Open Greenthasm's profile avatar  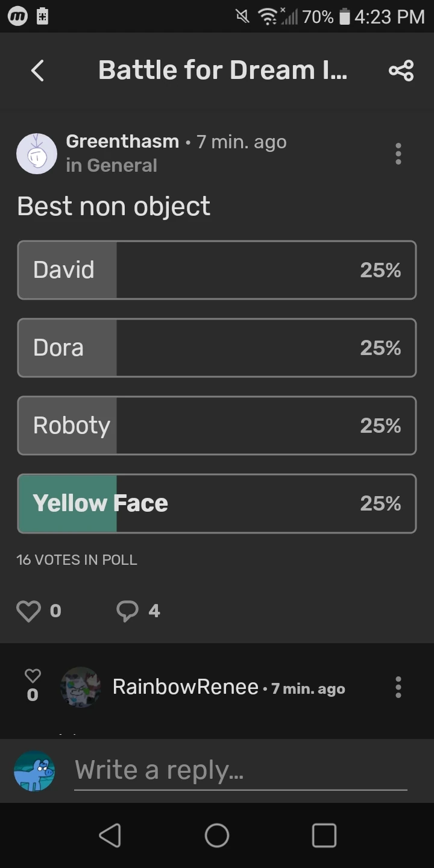coord(37,154)
